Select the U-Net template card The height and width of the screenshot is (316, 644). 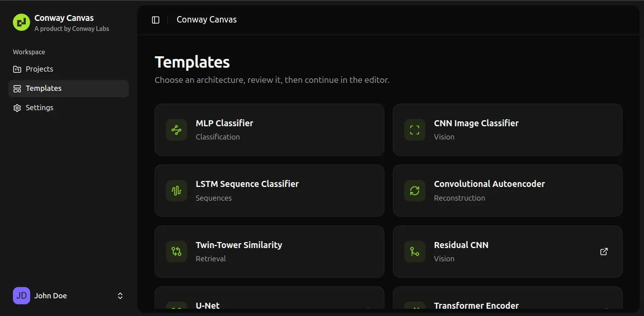(x=269, y=298)
